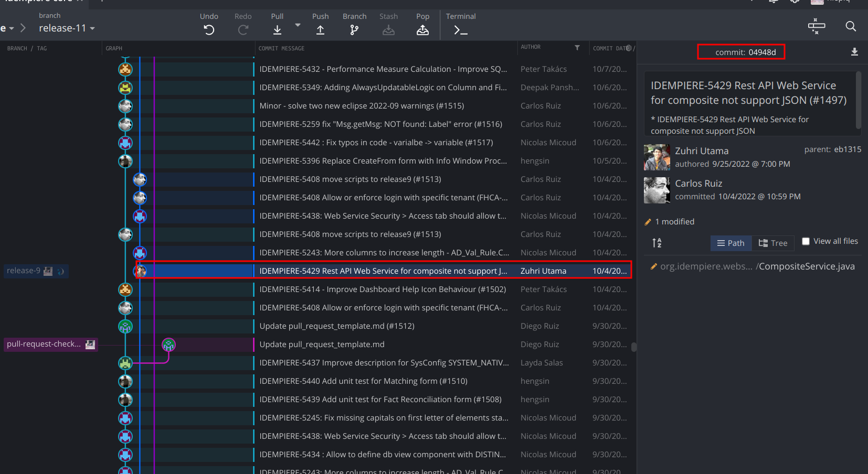
Task: Click the Author column filter icon
Action: tap(577, 47)
